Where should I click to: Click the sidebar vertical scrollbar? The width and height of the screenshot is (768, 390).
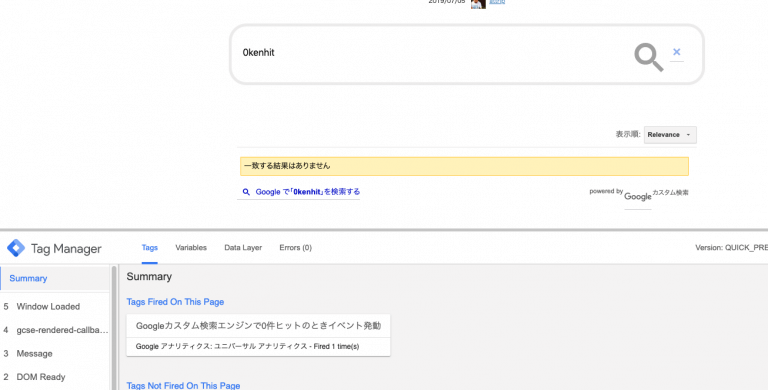tap(114, 327)
